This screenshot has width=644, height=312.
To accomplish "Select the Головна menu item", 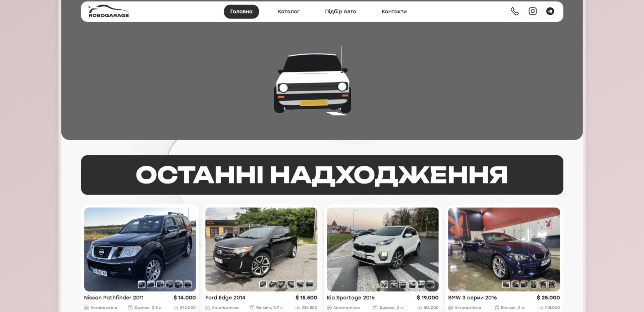I will (241, 11).
